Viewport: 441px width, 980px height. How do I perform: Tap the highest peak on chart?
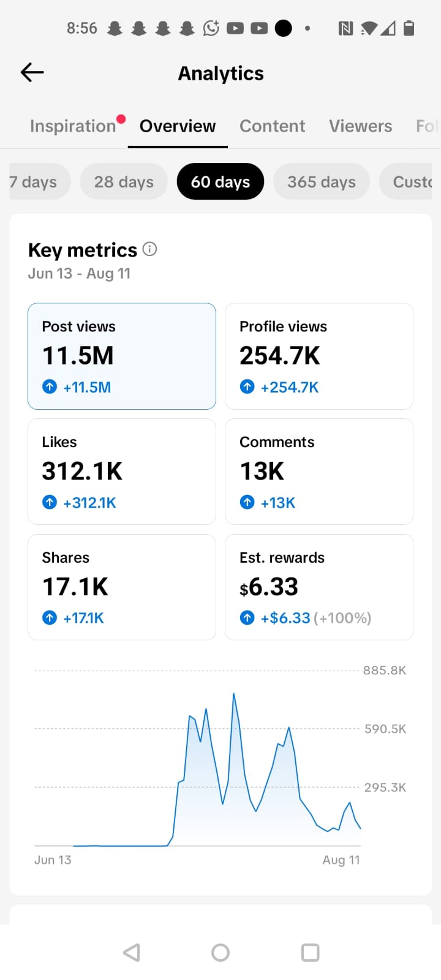pyautogui.click(x=234, y=694)
